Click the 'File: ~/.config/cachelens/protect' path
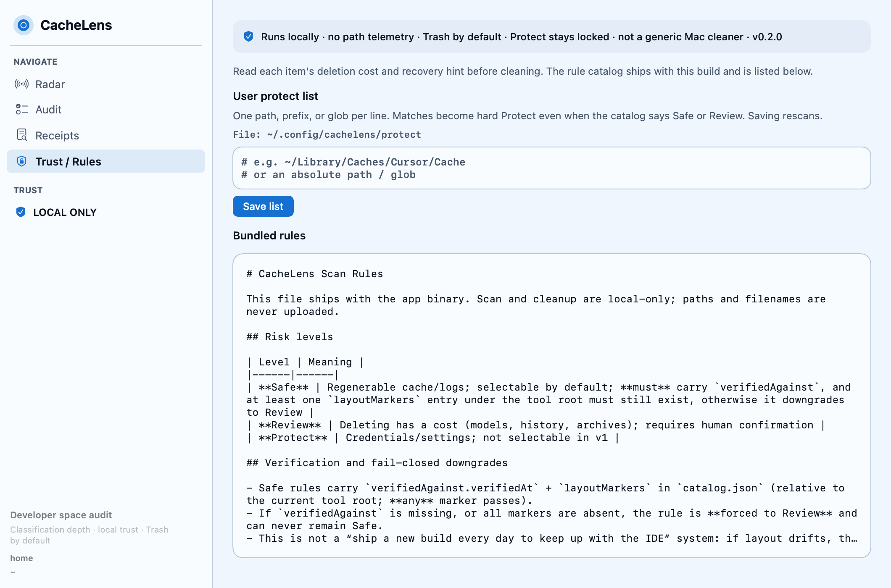This screenshot has height=588, width=891. pos(327,134)
